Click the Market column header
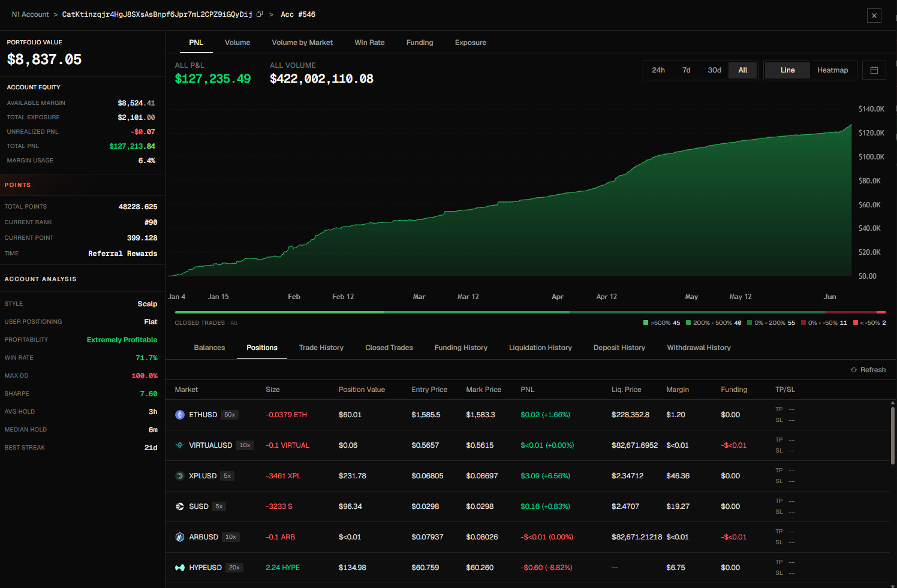Image resolution: width=897 pixels, height=588 pixels. click(186, 390)
